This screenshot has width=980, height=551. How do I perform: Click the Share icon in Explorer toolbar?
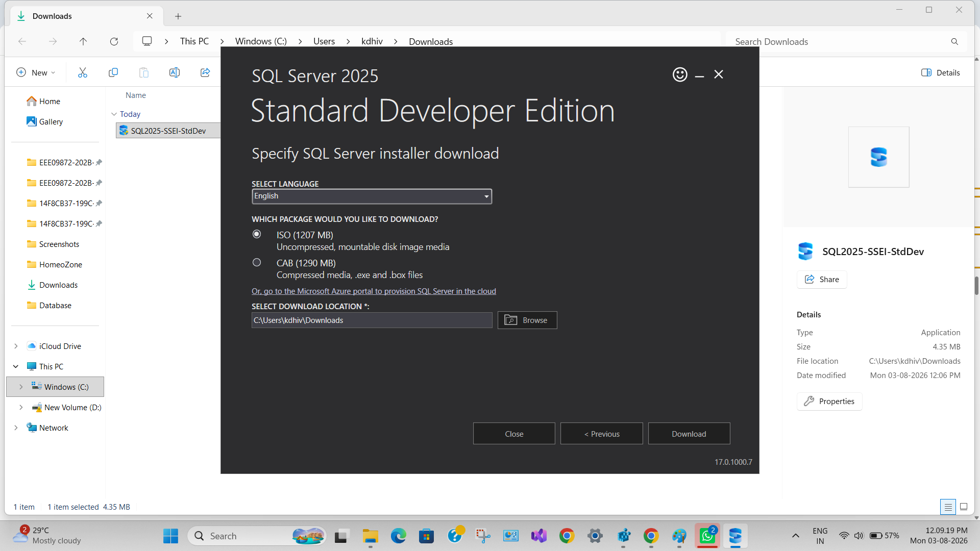[205, 72]
